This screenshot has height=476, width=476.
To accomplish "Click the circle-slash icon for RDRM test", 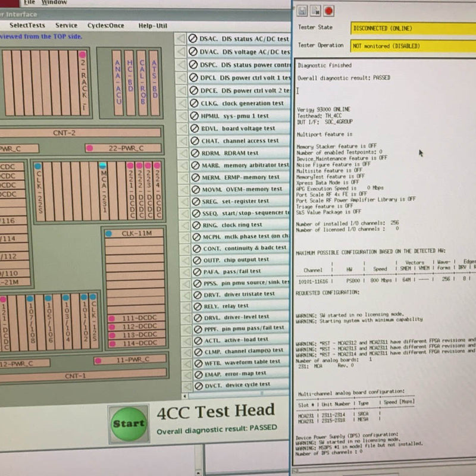I will pos(195,153).
